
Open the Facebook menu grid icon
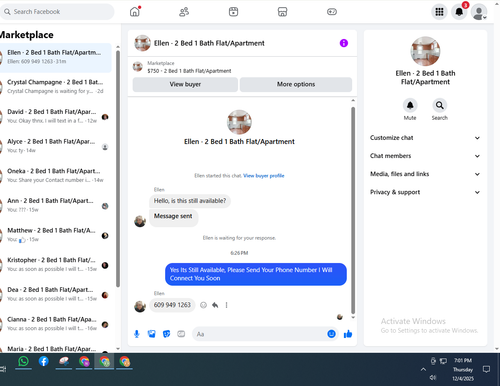tap(439, 12)
